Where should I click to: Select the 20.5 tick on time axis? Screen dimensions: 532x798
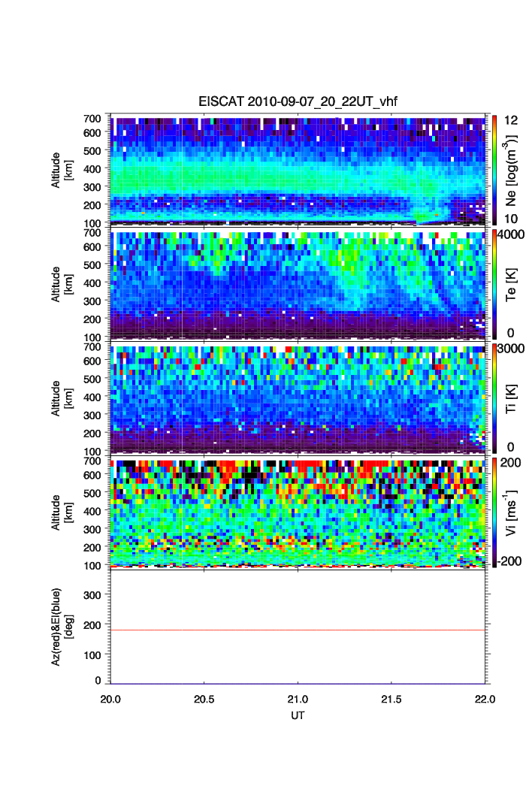(204, 698)
